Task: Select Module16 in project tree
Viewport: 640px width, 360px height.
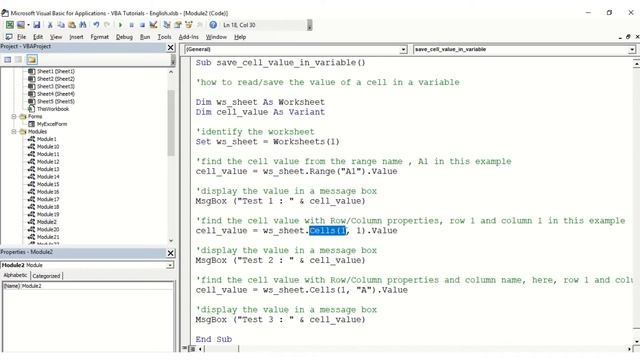Action: [x=48, y=192]
